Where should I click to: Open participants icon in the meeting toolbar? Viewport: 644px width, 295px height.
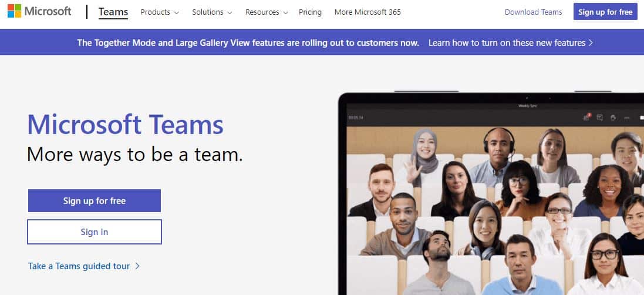[x=586, y=118]
